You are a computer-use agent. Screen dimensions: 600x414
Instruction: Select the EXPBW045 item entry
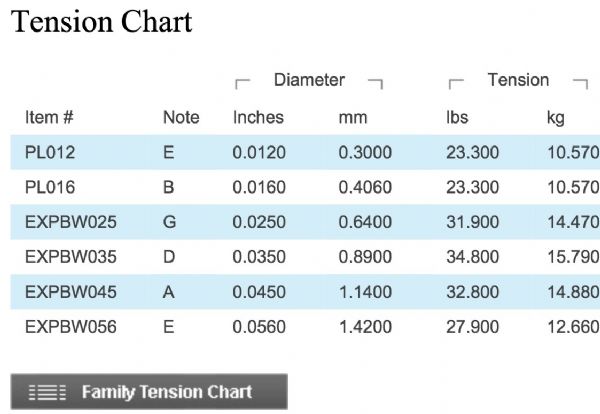71,292
